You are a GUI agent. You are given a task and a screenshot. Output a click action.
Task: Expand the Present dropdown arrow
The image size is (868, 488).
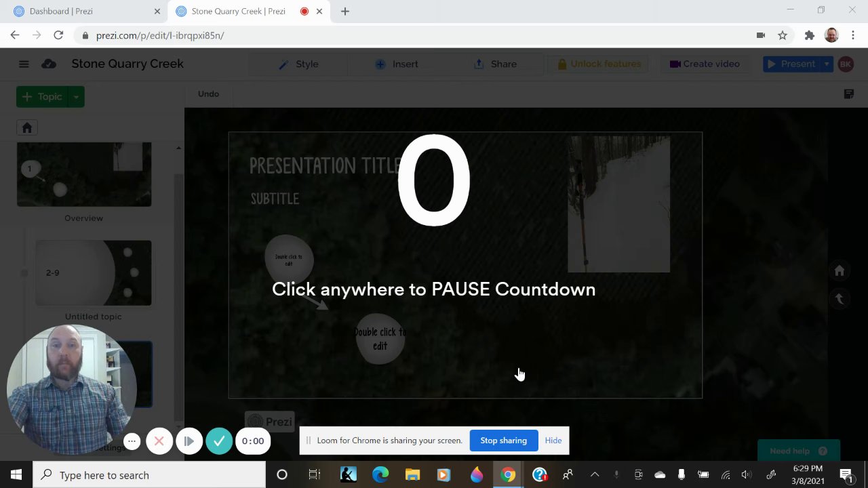pyautogui.click(x=827, y=64)
